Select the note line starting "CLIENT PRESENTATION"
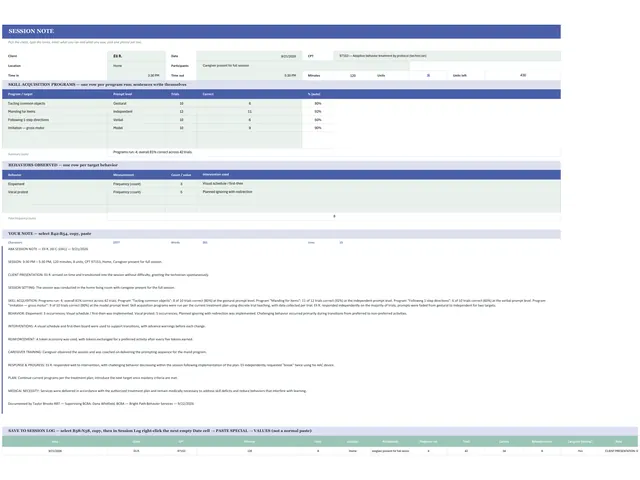640x480 pixels. (108, 275)
